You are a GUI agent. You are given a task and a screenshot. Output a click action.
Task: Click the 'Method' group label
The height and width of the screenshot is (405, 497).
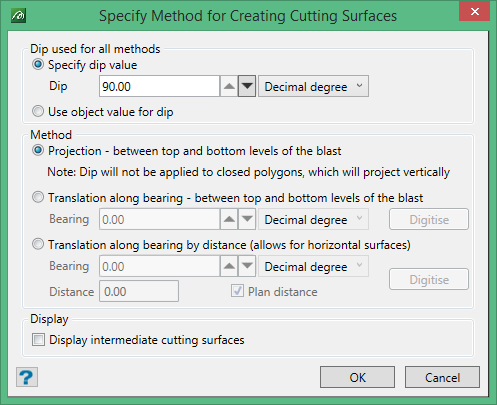point(51,135)
